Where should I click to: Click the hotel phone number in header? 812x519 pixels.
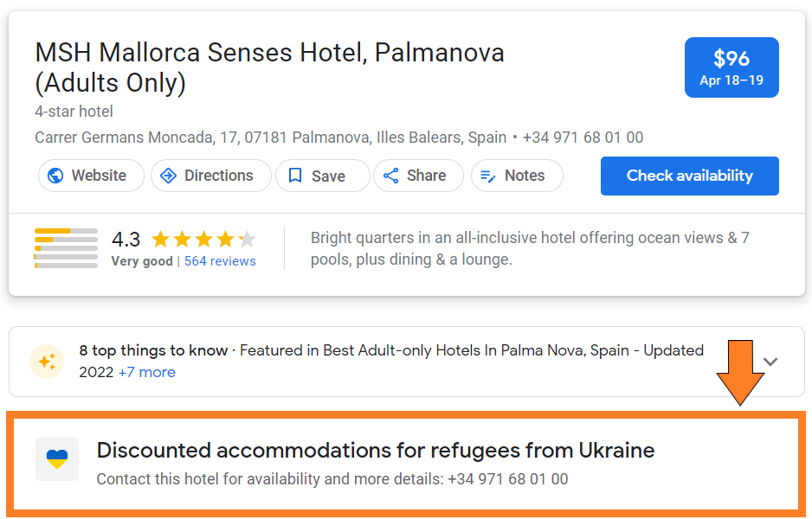pos(583,138)
